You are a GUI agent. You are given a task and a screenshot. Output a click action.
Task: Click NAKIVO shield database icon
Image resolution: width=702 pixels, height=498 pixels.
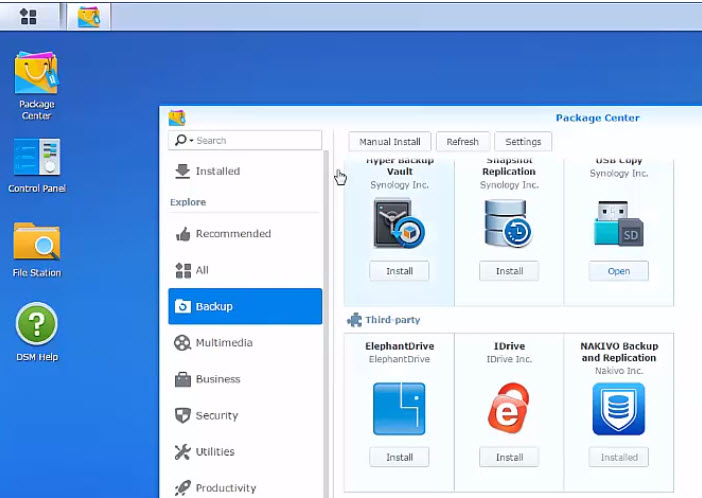pyautogui.click(x=619, y=409)
